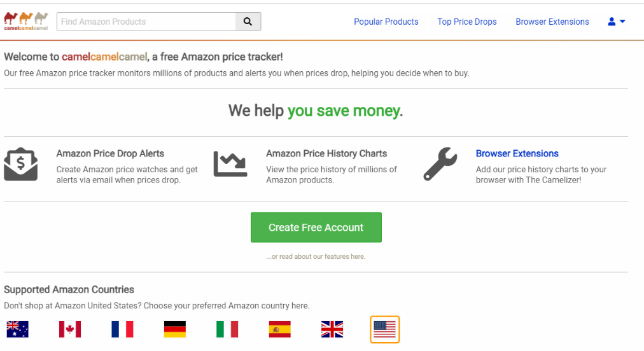
Task: Pick the Italy flag
Action: (x=227, y=329)
